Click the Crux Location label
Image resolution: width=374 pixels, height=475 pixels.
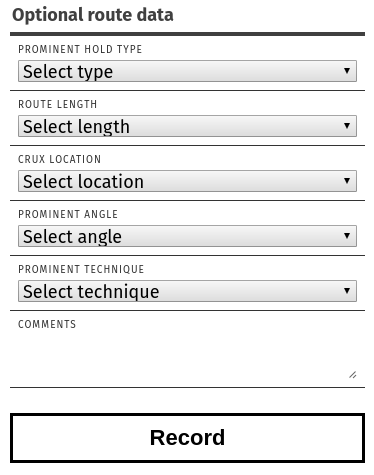(x=59, y=159)
